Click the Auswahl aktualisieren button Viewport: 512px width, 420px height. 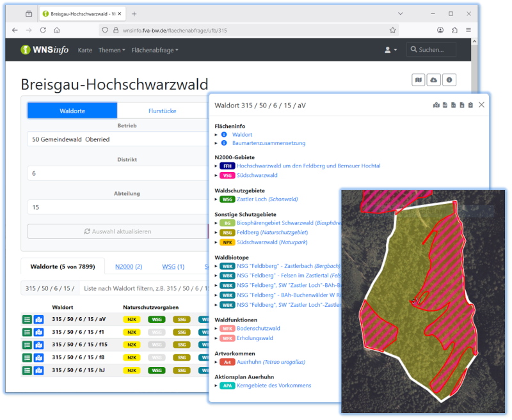(118, 231)
